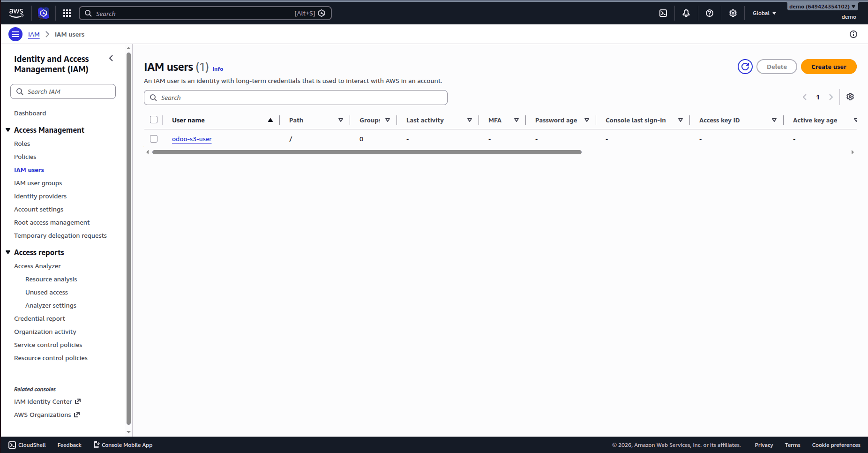Click CloudShell in the footer
The height and width of the screenshot is (453, 868).
(x=27, y=445)
